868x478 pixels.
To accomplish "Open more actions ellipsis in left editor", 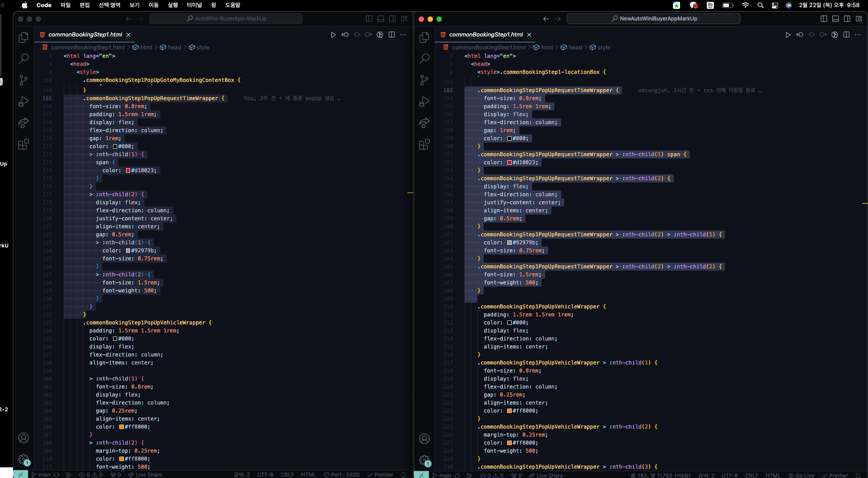I will click(x=403, y=35).
